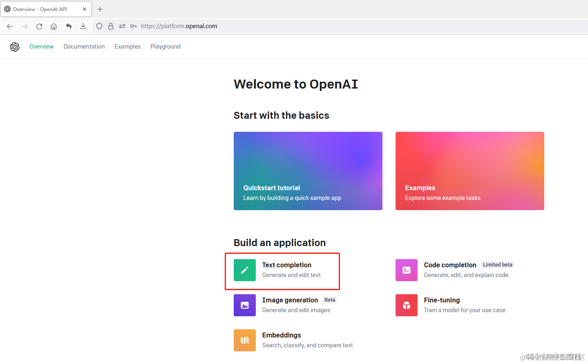
Task: Reload the page with the refresh icon
Action: [39, 26]
